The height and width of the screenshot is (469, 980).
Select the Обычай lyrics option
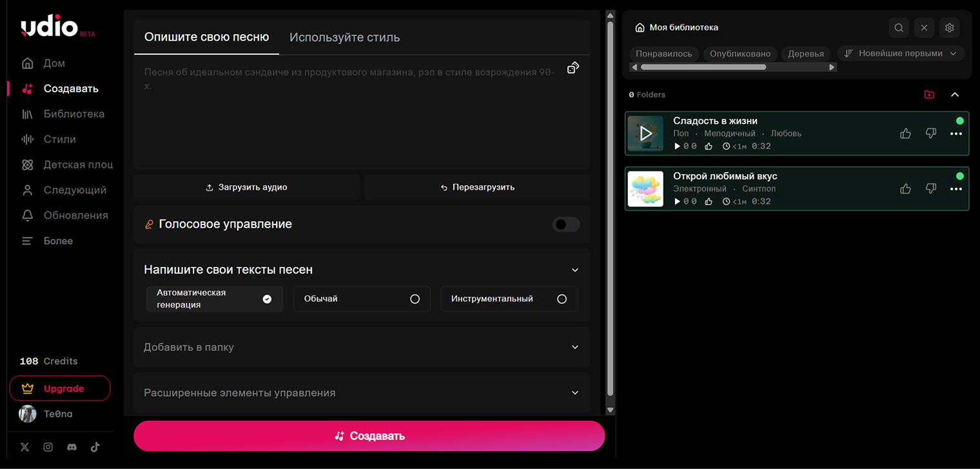(362, 299)
